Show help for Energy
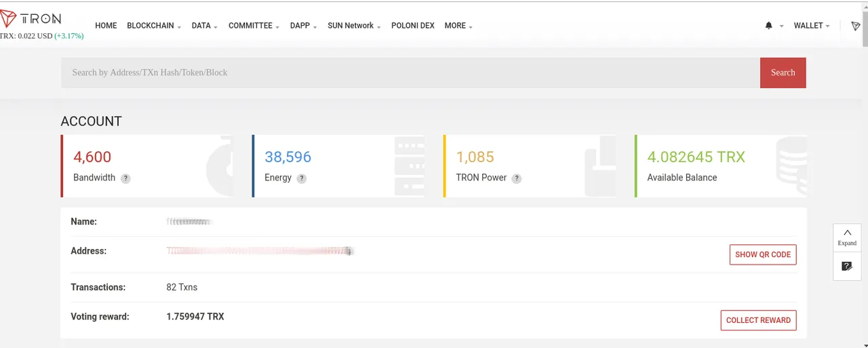The width and height of the screenshot is (868, 348). [302, 178]
